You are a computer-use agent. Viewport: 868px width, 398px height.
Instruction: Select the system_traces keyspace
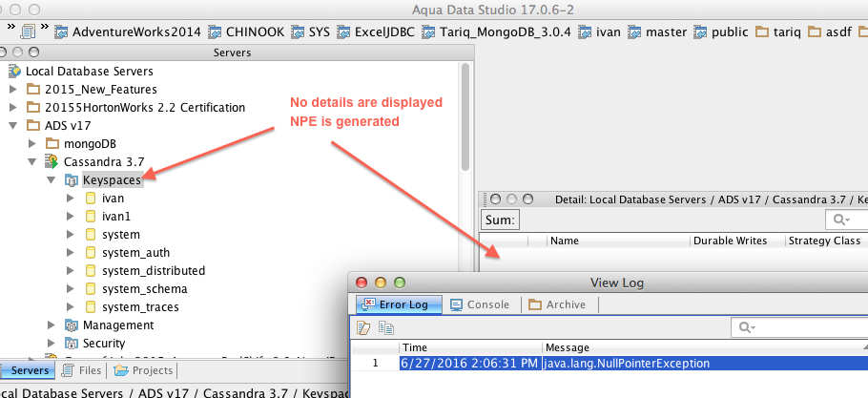pyautogui.click(x=140, y=307)
